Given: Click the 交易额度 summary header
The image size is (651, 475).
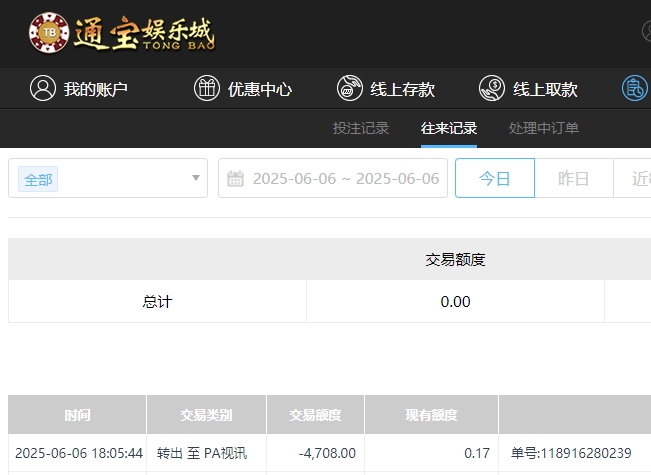Looking at the screenshot, I should click(455, 260).
